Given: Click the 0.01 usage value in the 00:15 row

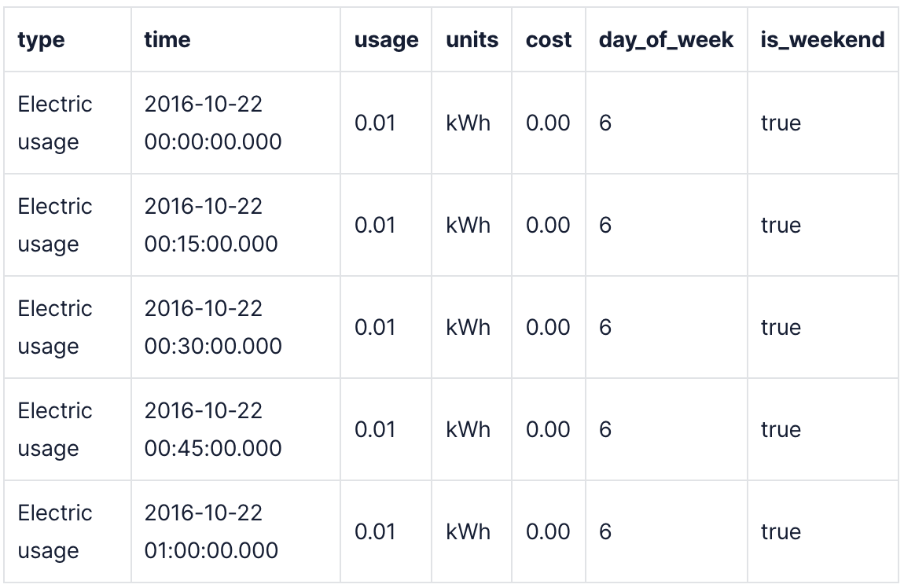Looking at the screenshot, I should coord(375,225).
